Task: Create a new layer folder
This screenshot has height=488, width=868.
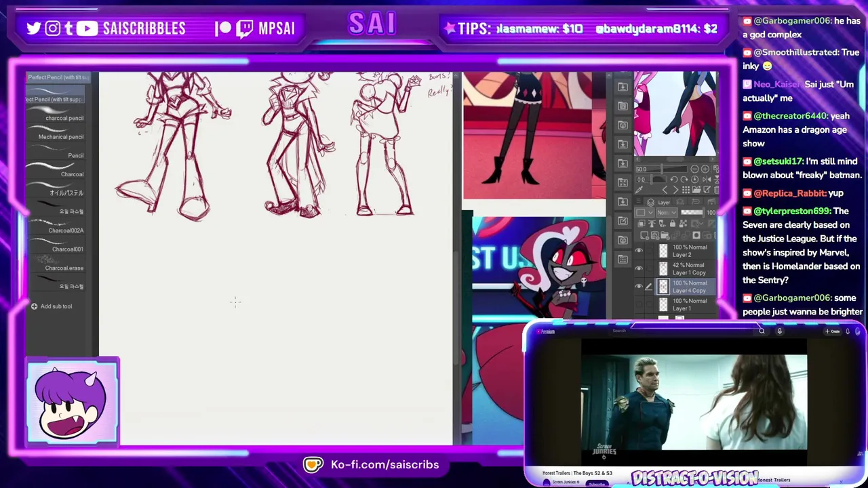Action: point(665,235)
